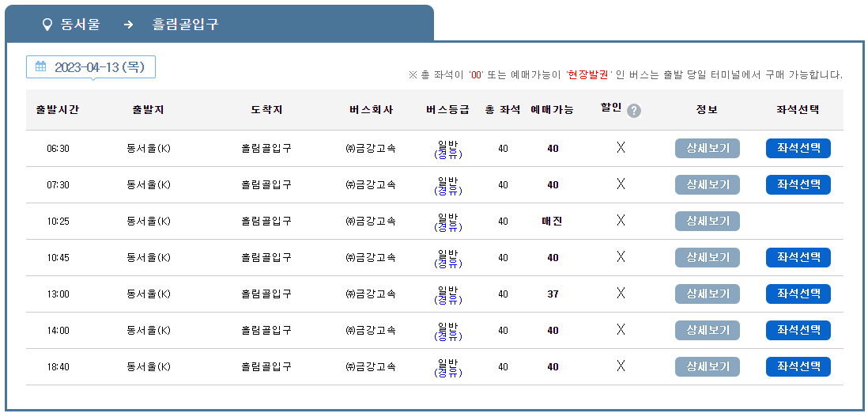868x417 pixels.
Task: Click the discount help question mark icon
Action: coord(634,111)
